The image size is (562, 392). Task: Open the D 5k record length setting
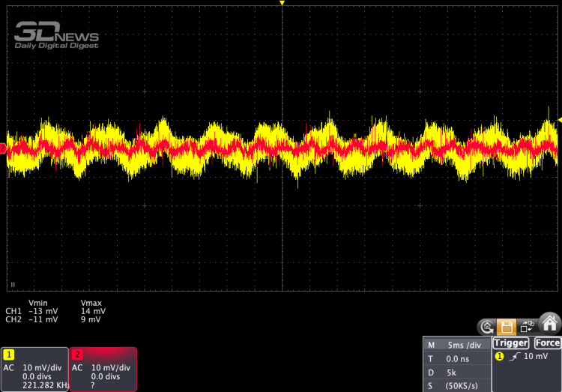[456, 372]
